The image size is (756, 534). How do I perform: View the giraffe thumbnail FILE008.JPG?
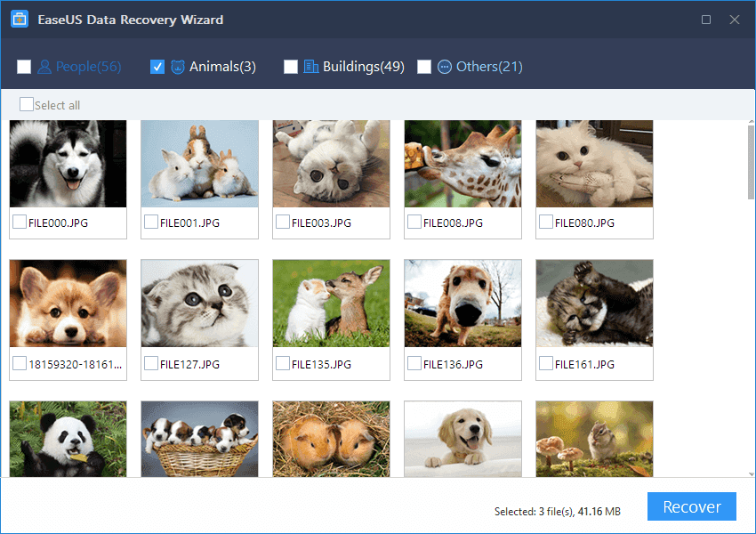click(462, 162)
